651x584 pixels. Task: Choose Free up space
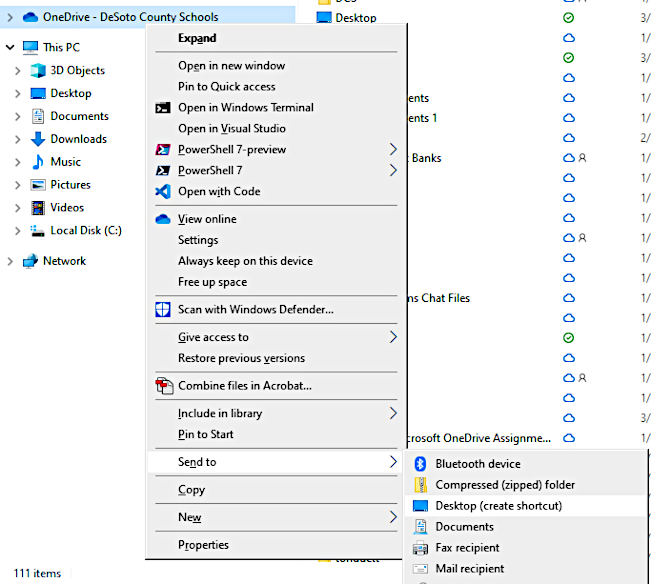(276, 282)
